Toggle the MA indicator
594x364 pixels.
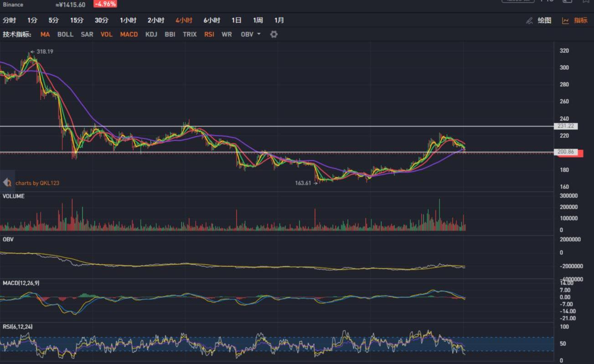pos(45,34)
